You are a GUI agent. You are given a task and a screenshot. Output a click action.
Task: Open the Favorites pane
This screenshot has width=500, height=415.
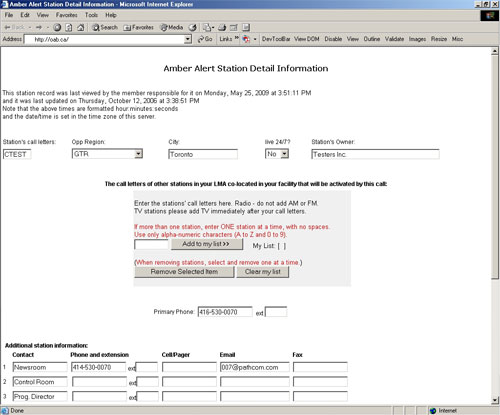[138, 27]
